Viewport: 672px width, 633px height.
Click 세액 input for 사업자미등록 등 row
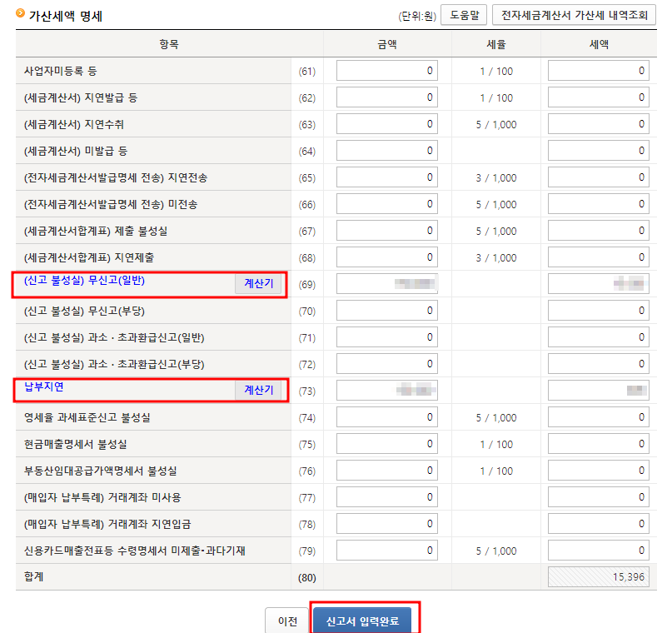[598, 70]
